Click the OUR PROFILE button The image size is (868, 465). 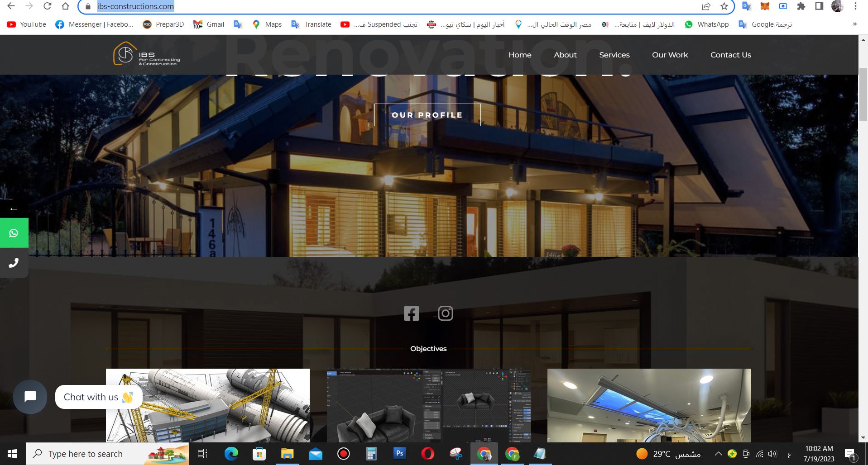click(427, 115)
